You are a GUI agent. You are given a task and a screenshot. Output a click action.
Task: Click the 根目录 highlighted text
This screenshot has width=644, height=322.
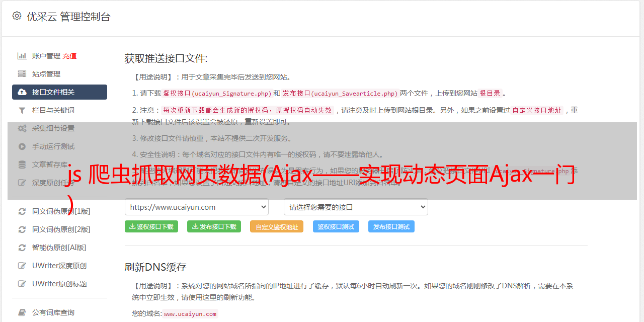pos(490,93)
